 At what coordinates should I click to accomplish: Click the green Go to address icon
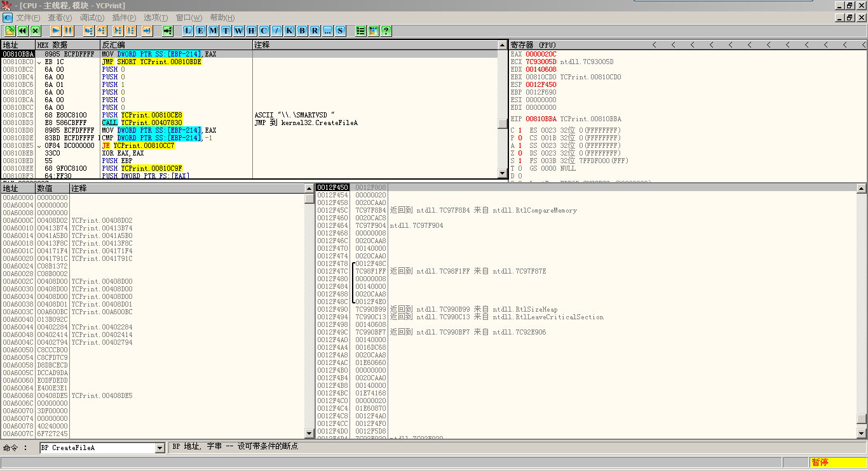point(167,30)
